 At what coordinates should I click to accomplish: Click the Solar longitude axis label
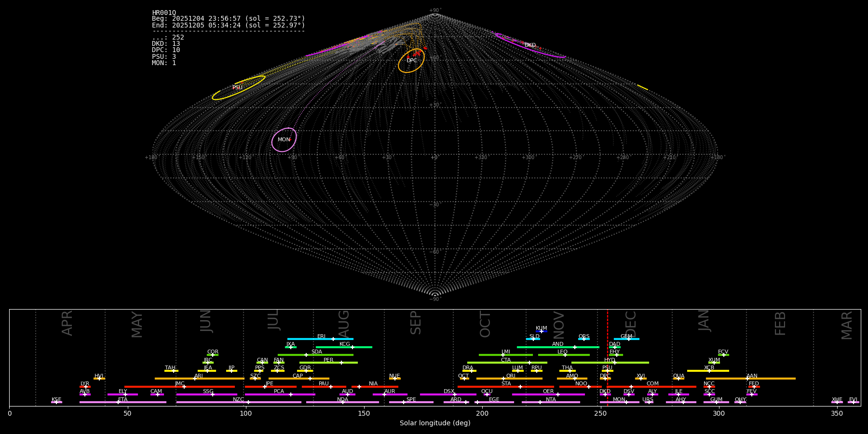click(x=434, y=423)
